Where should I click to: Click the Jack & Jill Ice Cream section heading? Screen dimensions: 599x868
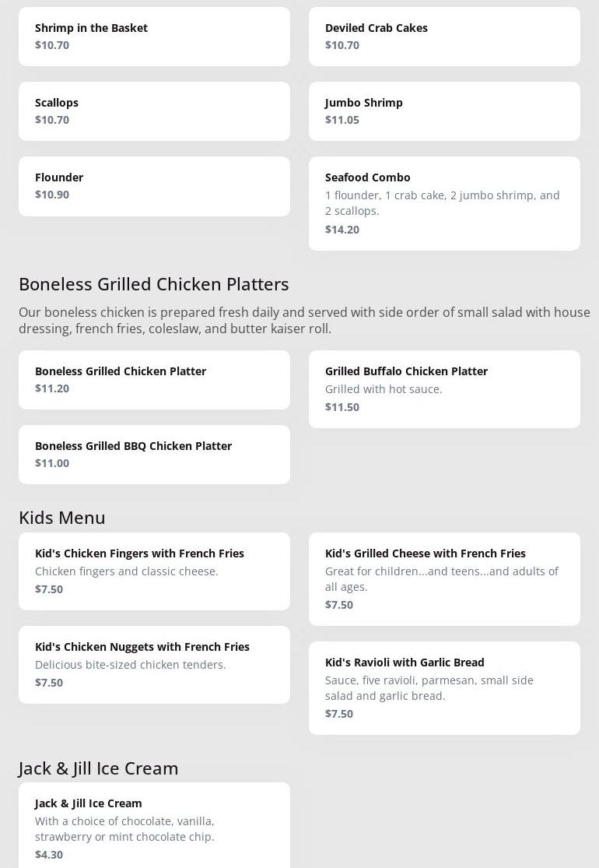[x=99, y=768]
